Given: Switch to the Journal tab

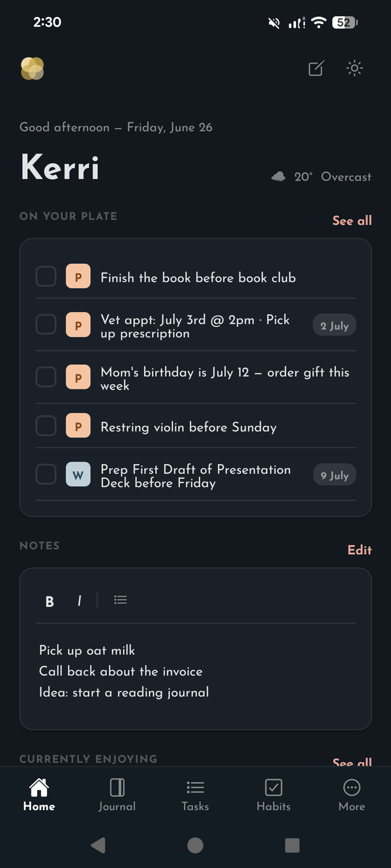Looking at the screenshot, I should pos(117,795).
